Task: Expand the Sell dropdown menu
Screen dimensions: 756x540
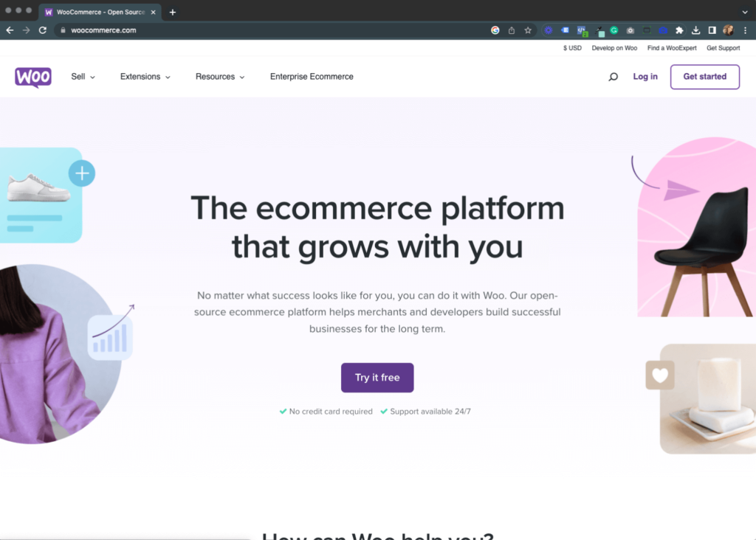Action: pyautogui.click(x=83, y=77)
